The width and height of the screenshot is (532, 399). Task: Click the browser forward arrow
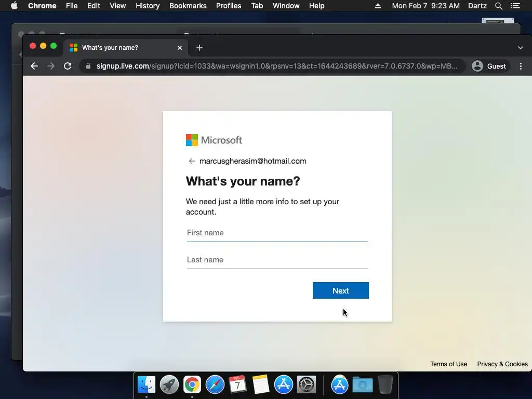51,66
